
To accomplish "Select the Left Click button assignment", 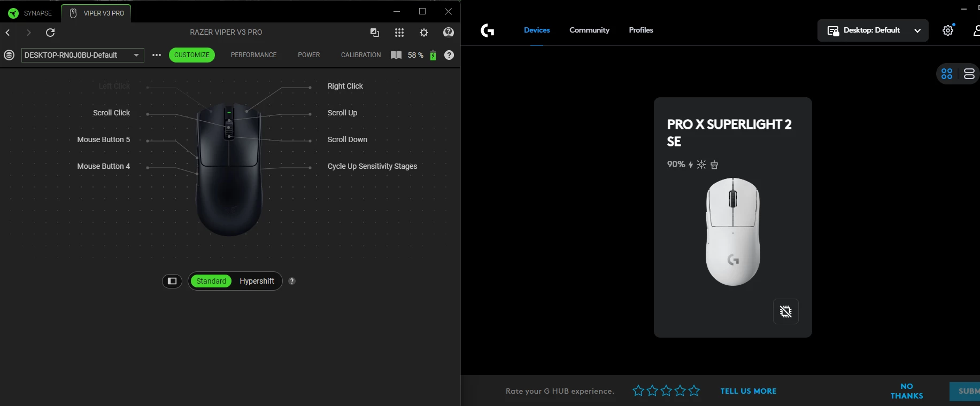I will pos(114,86).
